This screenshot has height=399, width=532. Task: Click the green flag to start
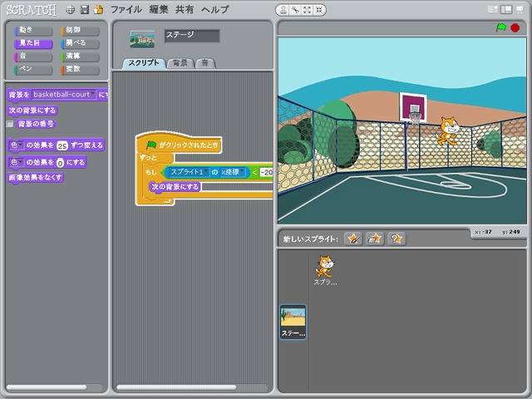pos(500,27)
